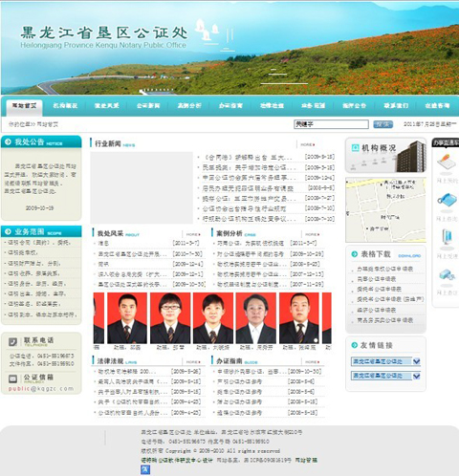Expand the second 友情链接 dropdown
459x476 pixels.
416,377
